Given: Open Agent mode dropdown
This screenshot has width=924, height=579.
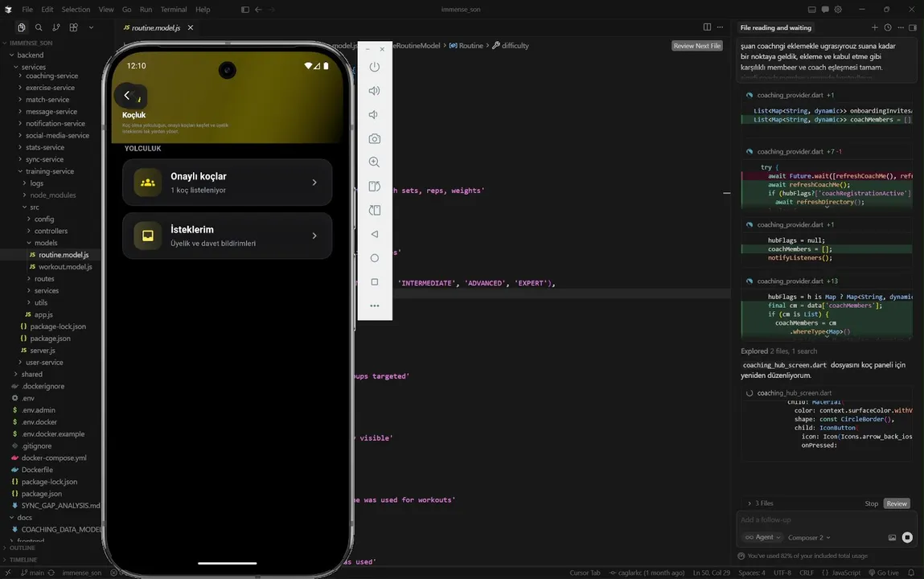Looking at the screenshot, I should tap(762, 537).
